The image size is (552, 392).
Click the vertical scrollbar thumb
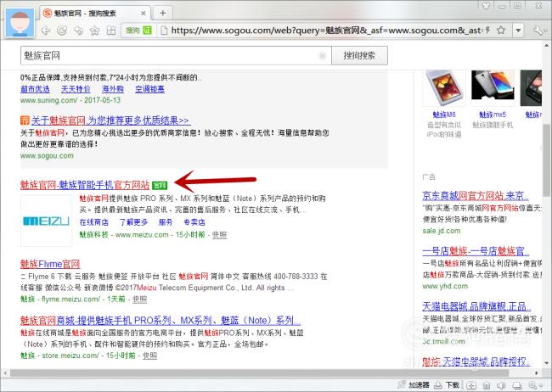click(x=546, y=160)
